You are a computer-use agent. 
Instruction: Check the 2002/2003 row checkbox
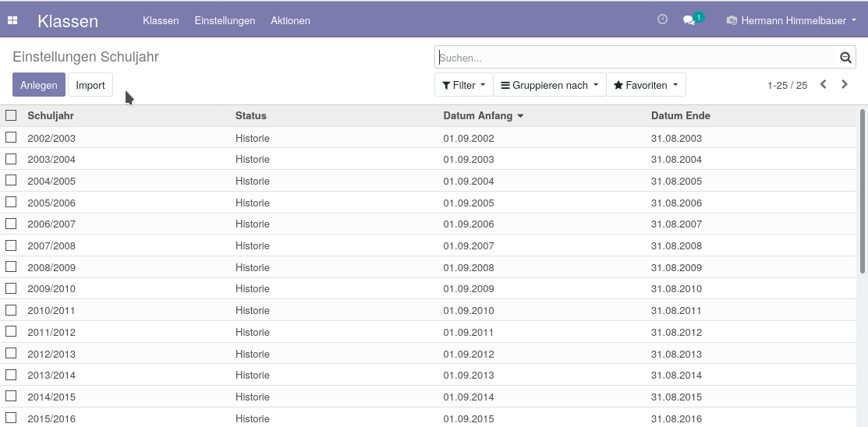coord(11,137)
